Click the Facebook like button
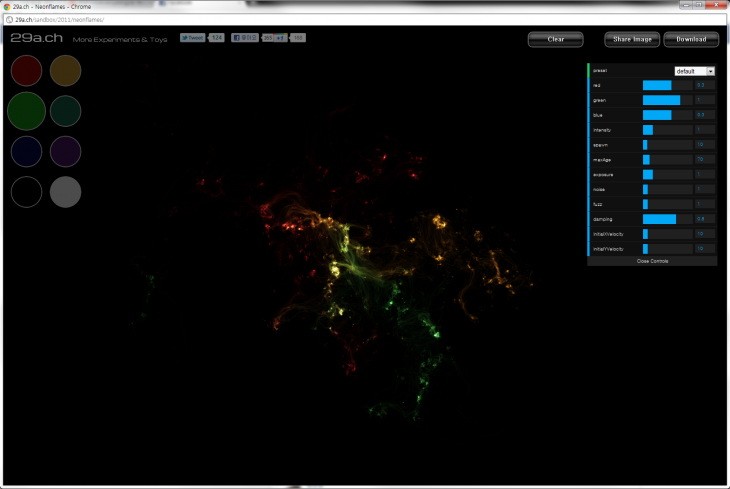Viewport: 730px width, 489px height. [245, 38]
